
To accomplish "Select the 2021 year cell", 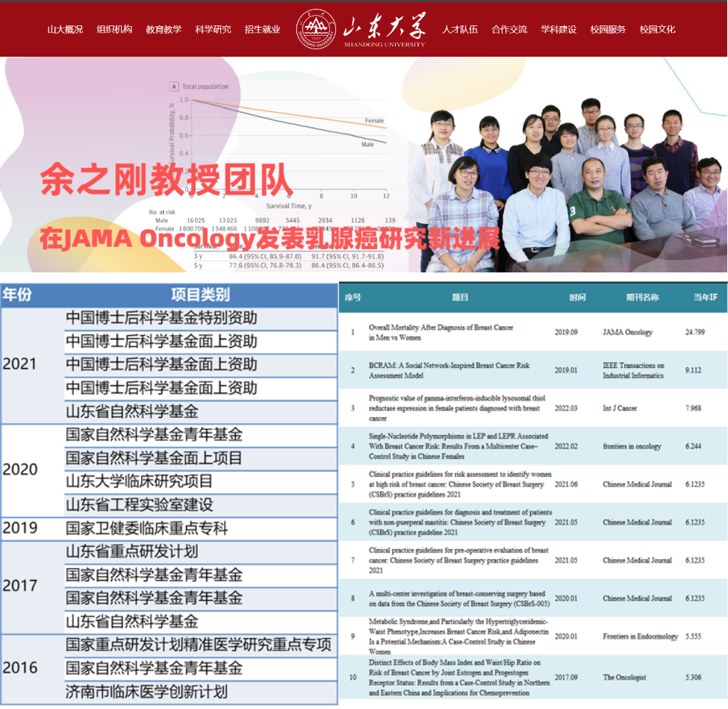I will 19,364.
